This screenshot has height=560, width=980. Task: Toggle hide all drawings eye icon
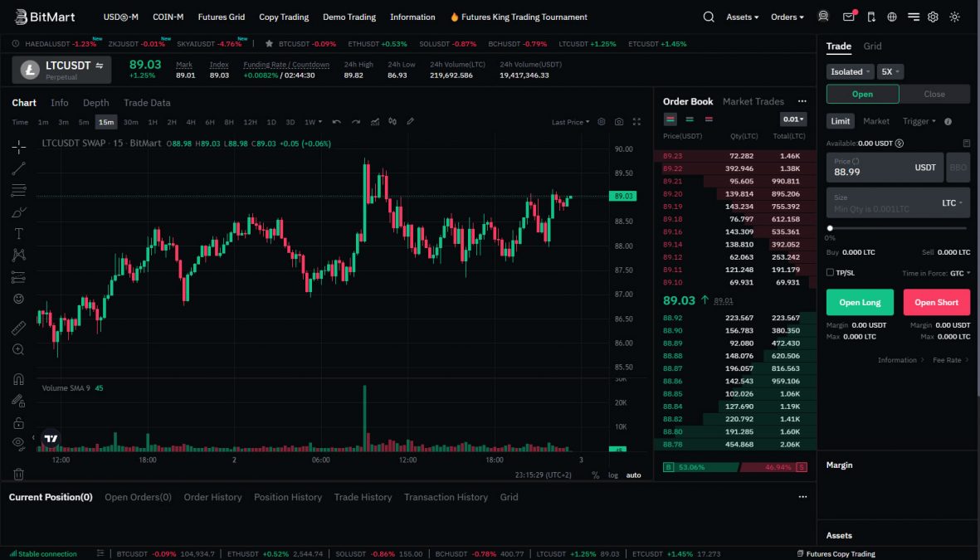click(x=19, y=444)
